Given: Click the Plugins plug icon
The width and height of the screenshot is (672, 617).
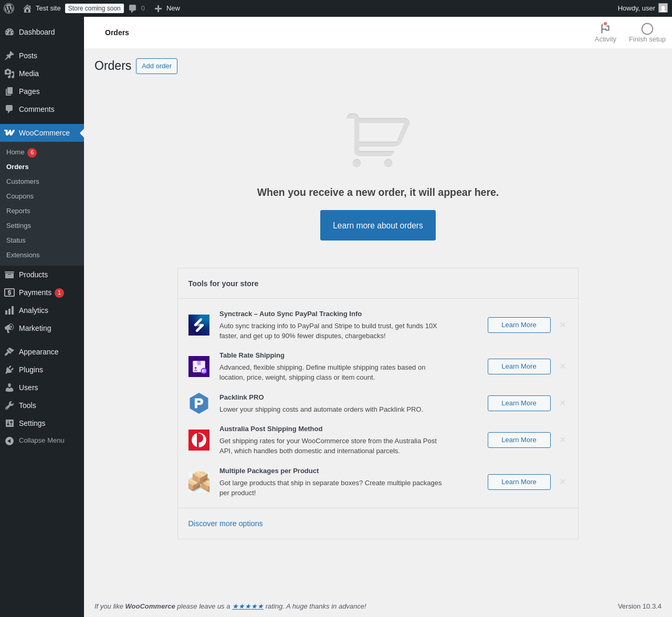Looking at the screenshot, I should (9, 370).
